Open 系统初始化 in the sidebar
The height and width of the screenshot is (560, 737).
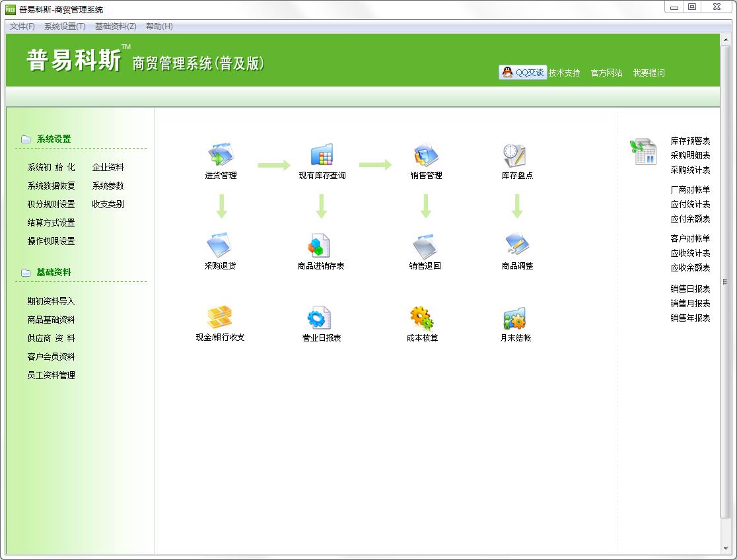coord(52,167)
